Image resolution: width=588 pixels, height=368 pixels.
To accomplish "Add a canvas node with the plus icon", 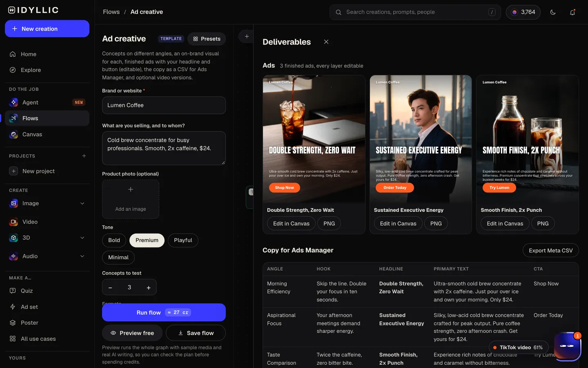I will coord(247,36).
